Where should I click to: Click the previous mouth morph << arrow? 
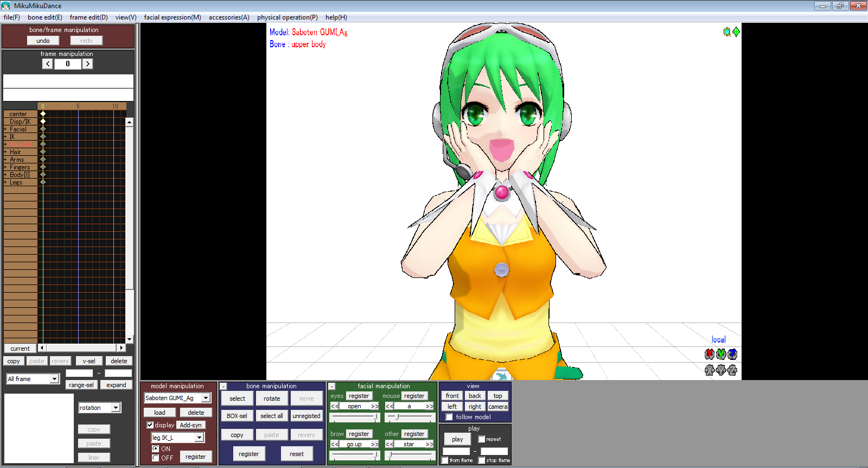click(390, 406)
